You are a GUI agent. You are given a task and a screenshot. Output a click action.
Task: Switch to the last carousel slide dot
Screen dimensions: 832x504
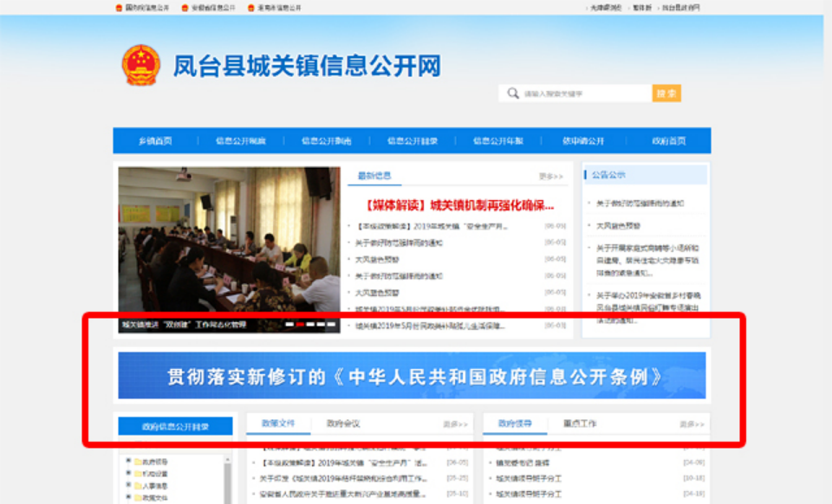coord(330,325)
